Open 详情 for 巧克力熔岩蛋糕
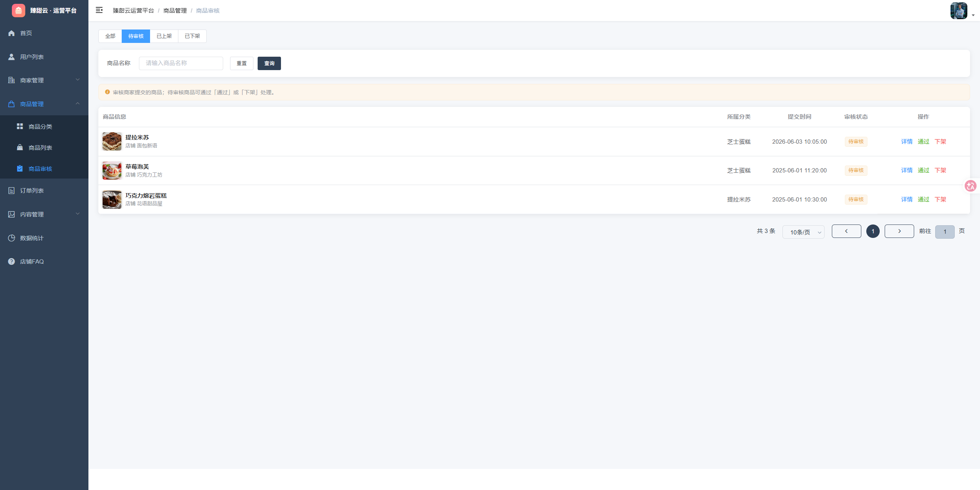Image resolution: width=980 pixels, height=490 pixels. 906,199
